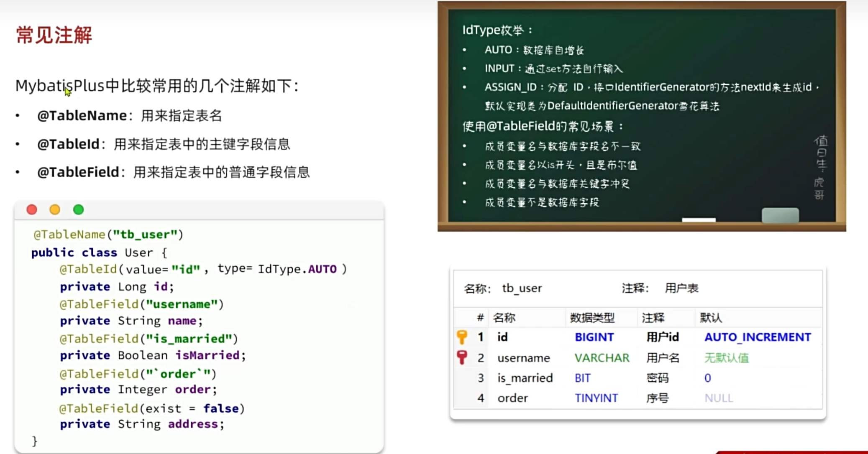Click the 名称 column header
Screen dimensions: 868x454
(504, 318)
